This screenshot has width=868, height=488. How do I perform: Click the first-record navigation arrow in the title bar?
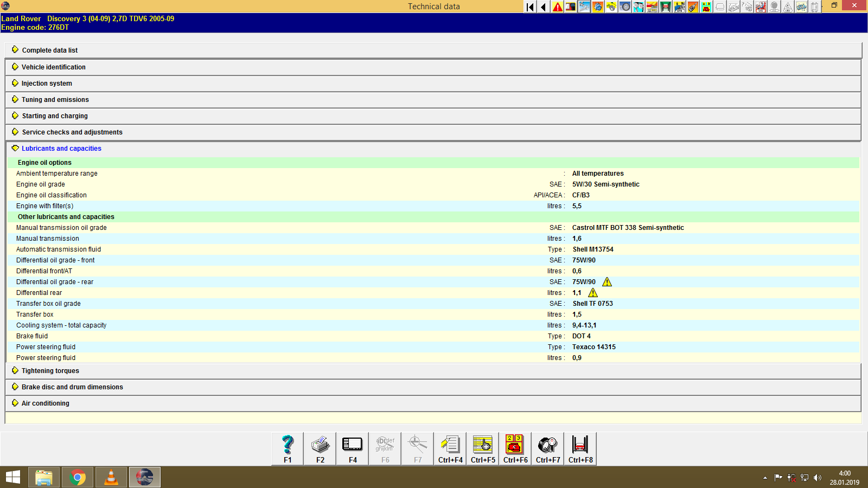(x=529, y=7)
